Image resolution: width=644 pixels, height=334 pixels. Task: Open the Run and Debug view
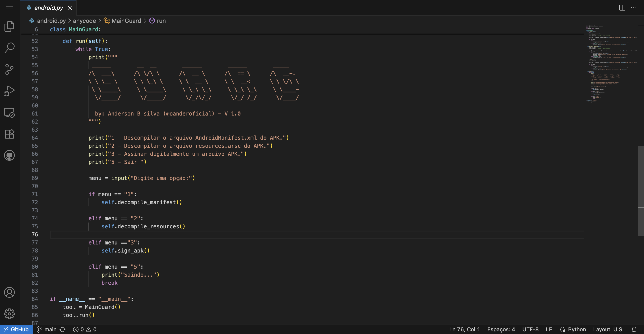pyautogui.click(x=9, y=91)
